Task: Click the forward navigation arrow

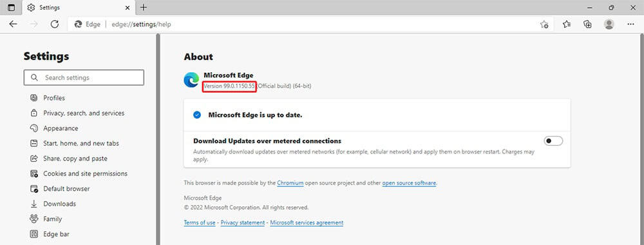Action: coord(34,24)
